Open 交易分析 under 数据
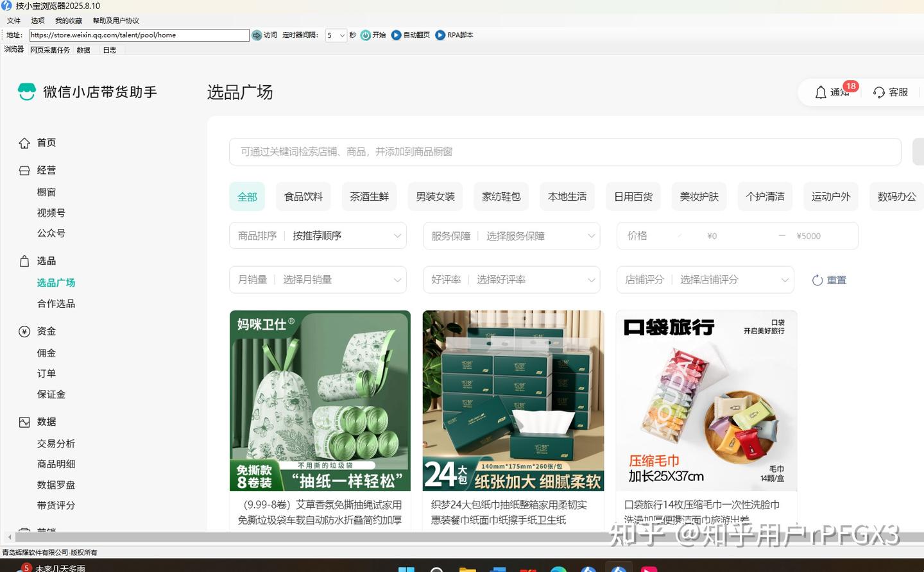924x572 pixels. 56,443
